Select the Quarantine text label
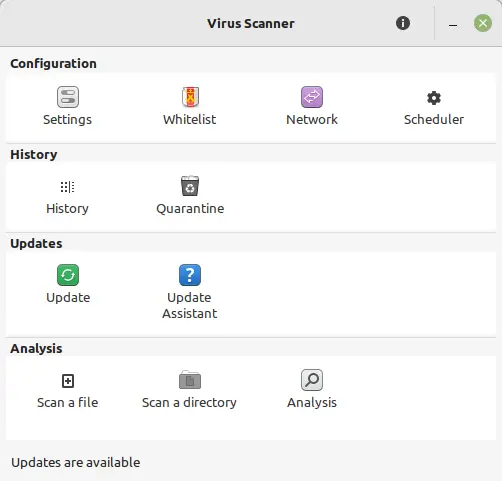The width and height of the screenshot is (502, 481). pyautogui.click(x=190, y=209)
